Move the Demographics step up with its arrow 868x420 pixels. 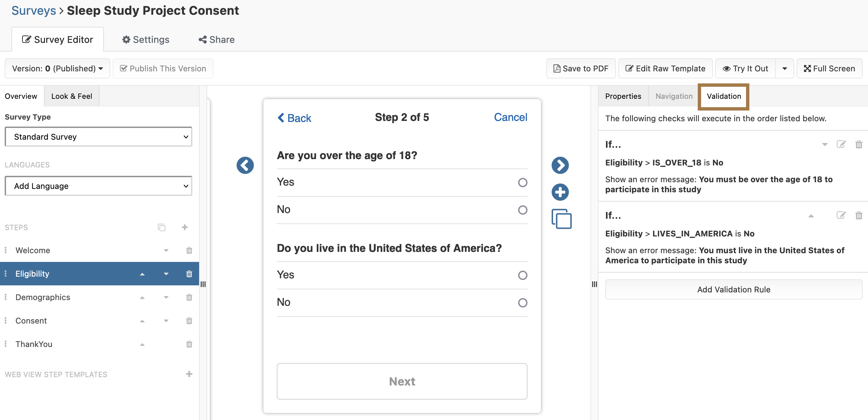pos(142,297)
